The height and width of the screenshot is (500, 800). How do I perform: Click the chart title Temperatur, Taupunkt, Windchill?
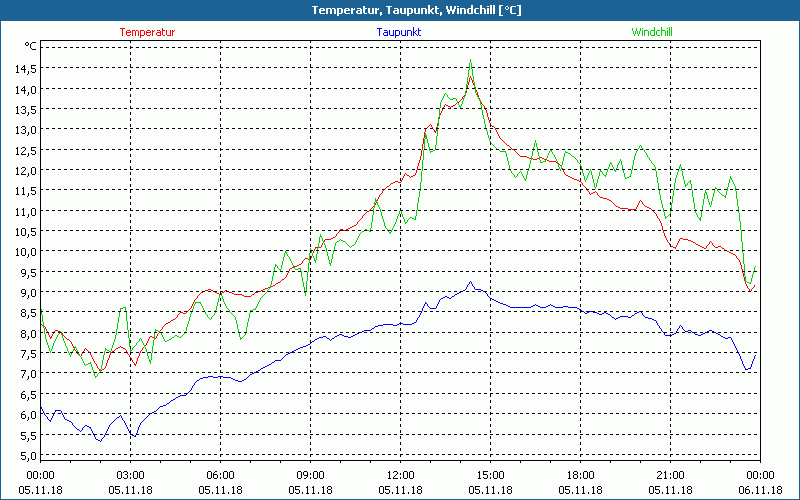point(416,10)
